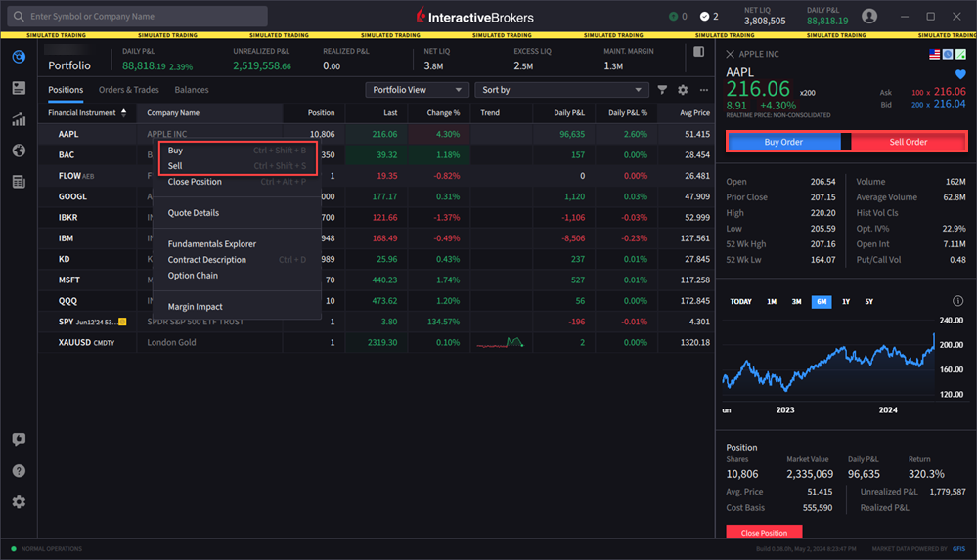Open the Portfolio icon in the left sidebar

click(19, 57)
